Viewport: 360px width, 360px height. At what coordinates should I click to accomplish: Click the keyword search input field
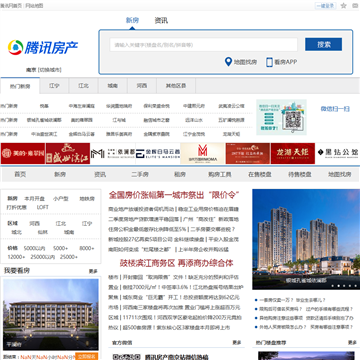(203, 45)
